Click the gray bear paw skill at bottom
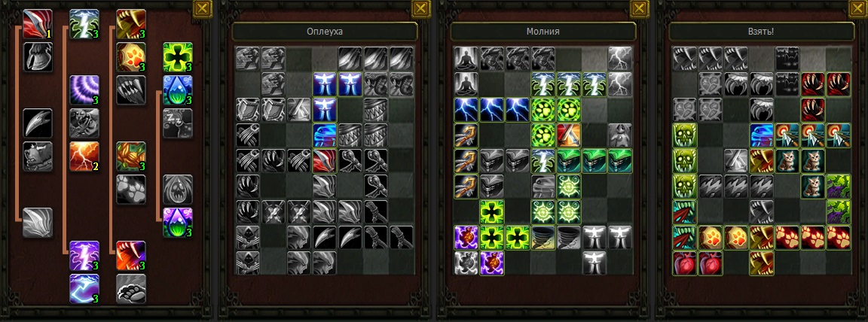The image size is (868, 322). (x=131, y=289)
